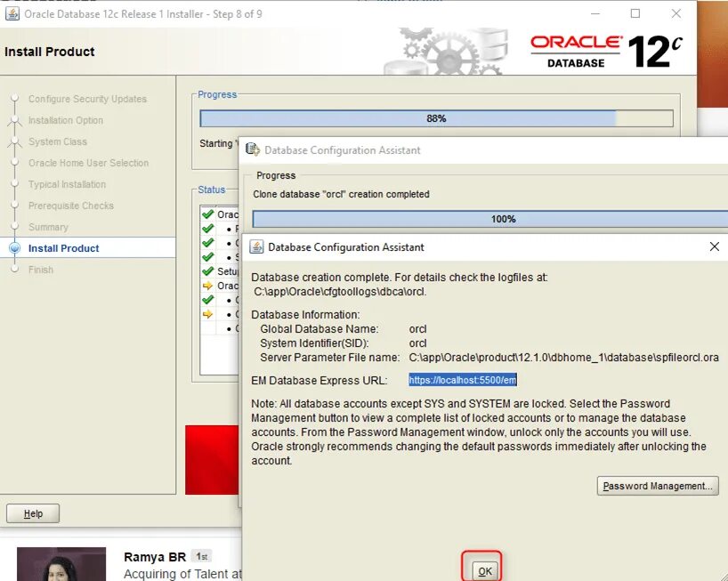Image resolution: width=728 pixels, height=581 pixels.
Task: Click the installer's 88% progress bar
Action: point(436,118)
